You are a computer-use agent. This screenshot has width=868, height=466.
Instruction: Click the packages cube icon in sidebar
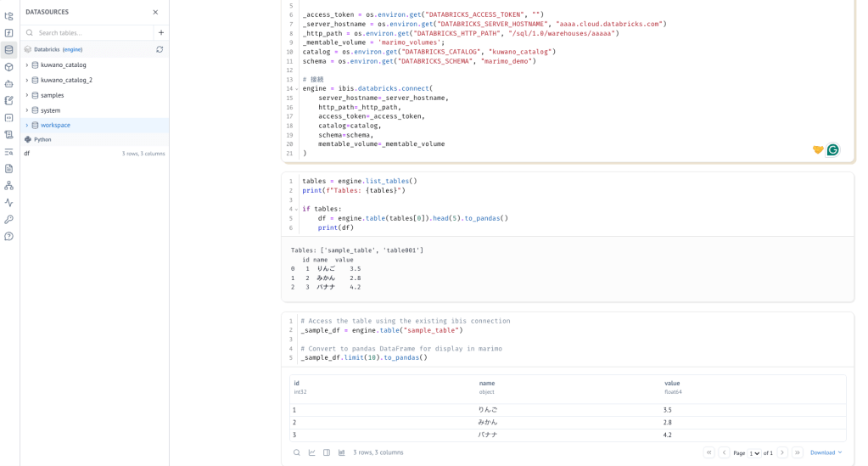pyautogui.click(x=8, y=67)
